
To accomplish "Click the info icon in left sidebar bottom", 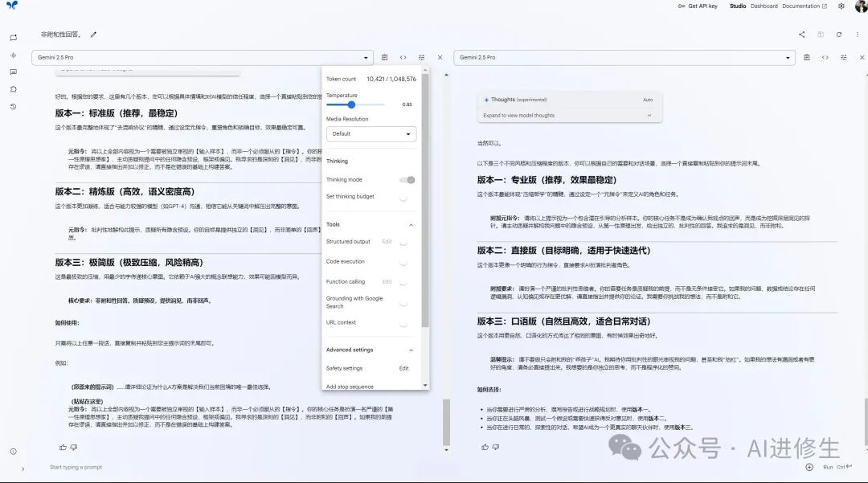I will tap(14, 452).
